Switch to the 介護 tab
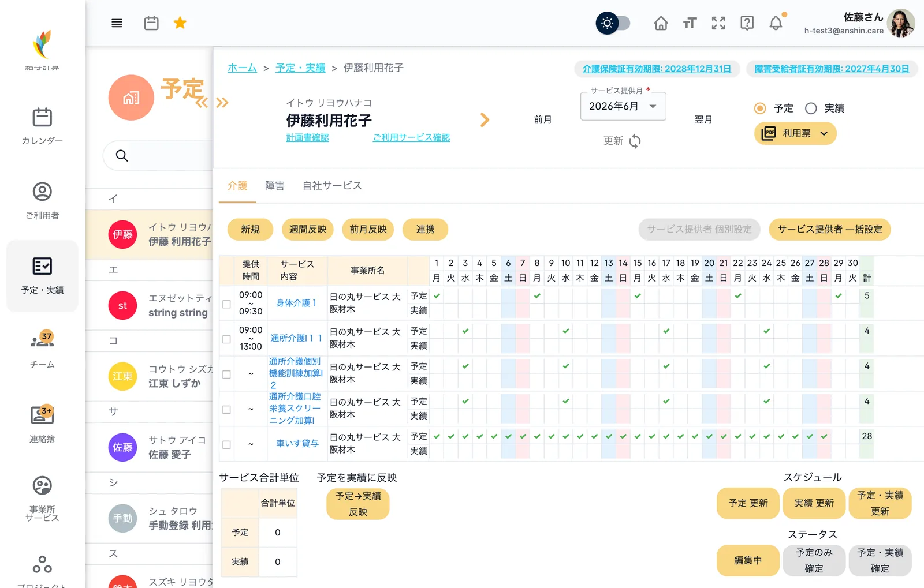This screenshot has width=924, height=588. 237,186
